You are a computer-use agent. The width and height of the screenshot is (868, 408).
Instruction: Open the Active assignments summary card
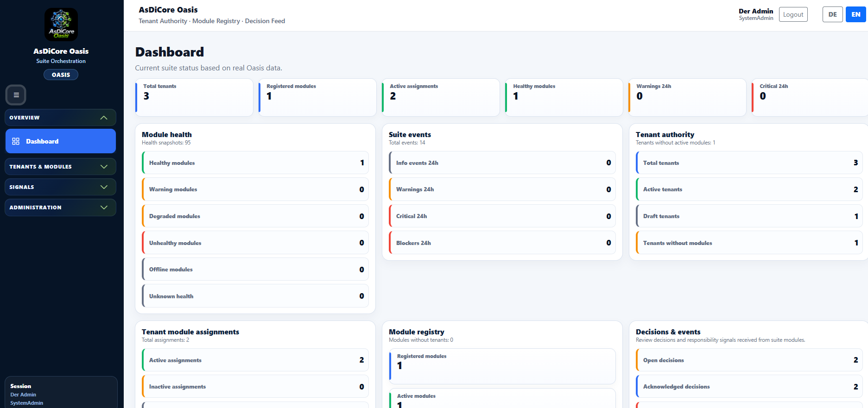[441, 97]
